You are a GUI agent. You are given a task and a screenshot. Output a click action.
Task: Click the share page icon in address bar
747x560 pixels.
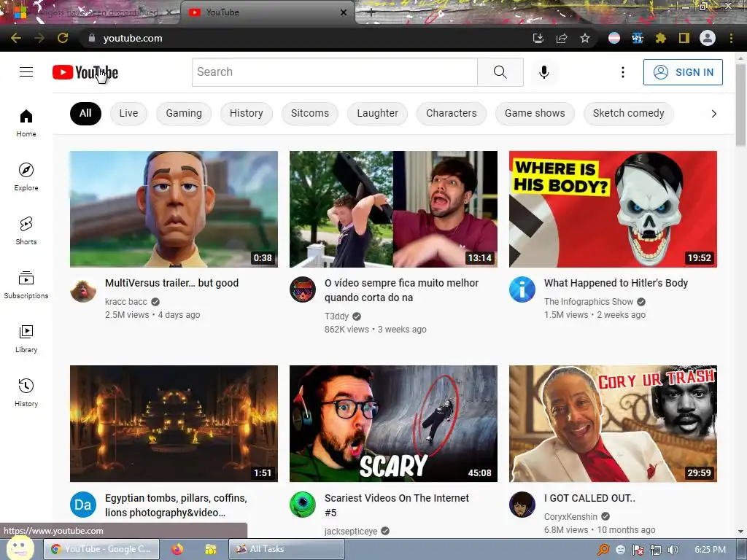pyautogui.click(x=562, y=38)
